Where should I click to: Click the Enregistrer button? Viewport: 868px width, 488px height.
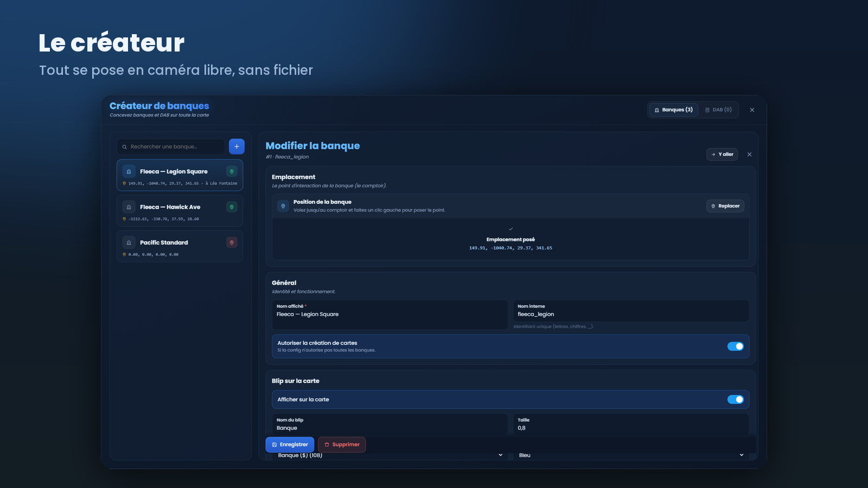(x=290, y=445)
